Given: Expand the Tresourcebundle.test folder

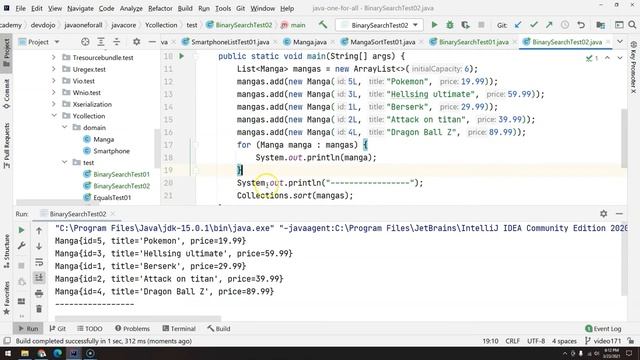Looking at the screenshot, I should (x=54, y=58).
